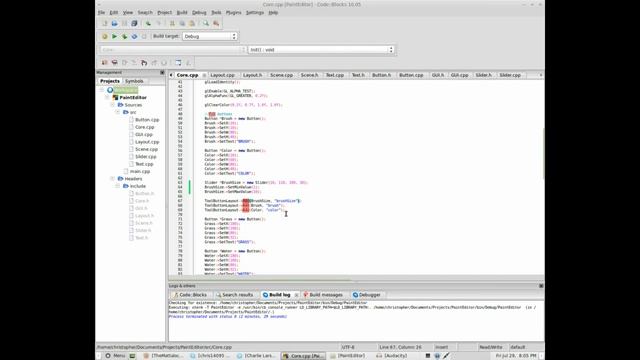Click the Open file toolbar icon
The height and width of the screenshot is (360, 640).
115,24
